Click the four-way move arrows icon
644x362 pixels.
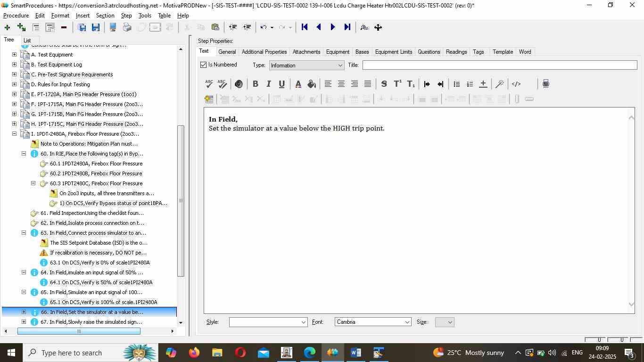[x=378, y=27]
